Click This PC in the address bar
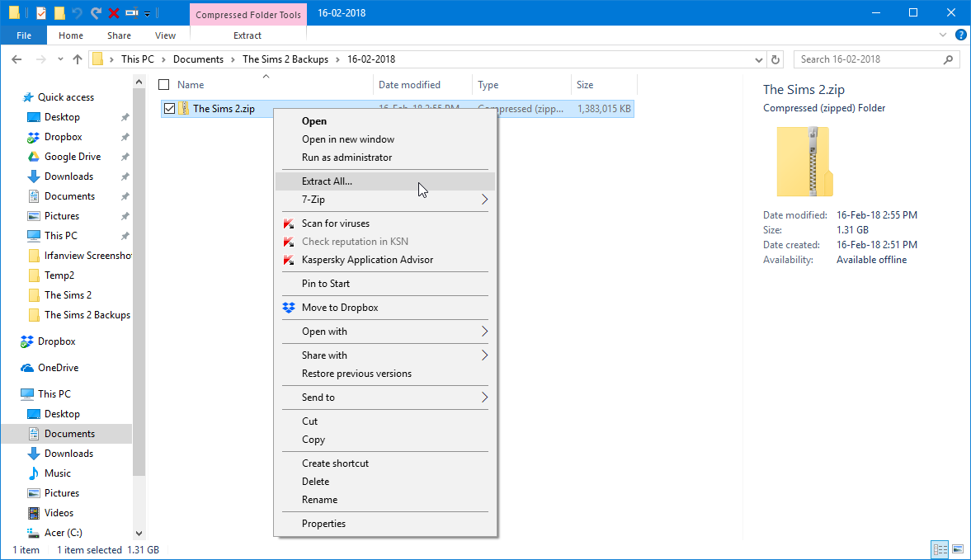Image resolution: width=971 pixels, height=560 pixels. pyautogui.click(x=138, y=59)
